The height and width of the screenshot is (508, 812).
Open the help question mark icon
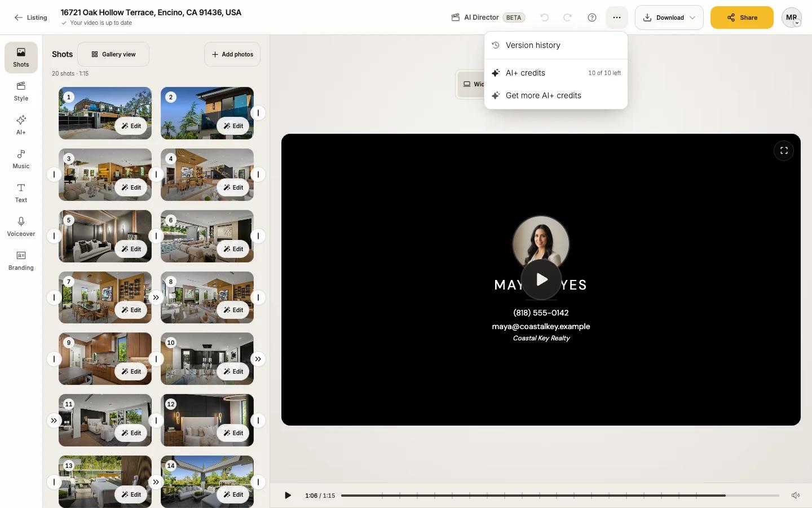coord(592,17)
